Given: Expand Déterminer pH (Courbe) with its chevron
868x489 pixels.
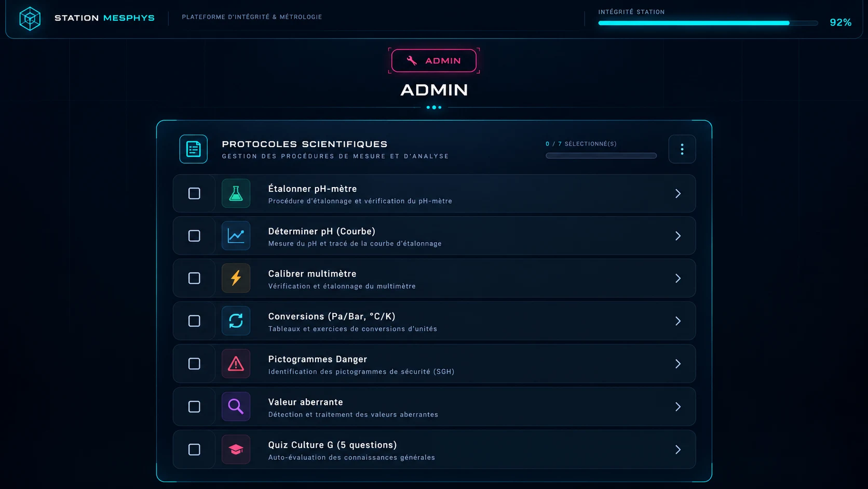Looking at the screenshot, I should pos(678,236).
